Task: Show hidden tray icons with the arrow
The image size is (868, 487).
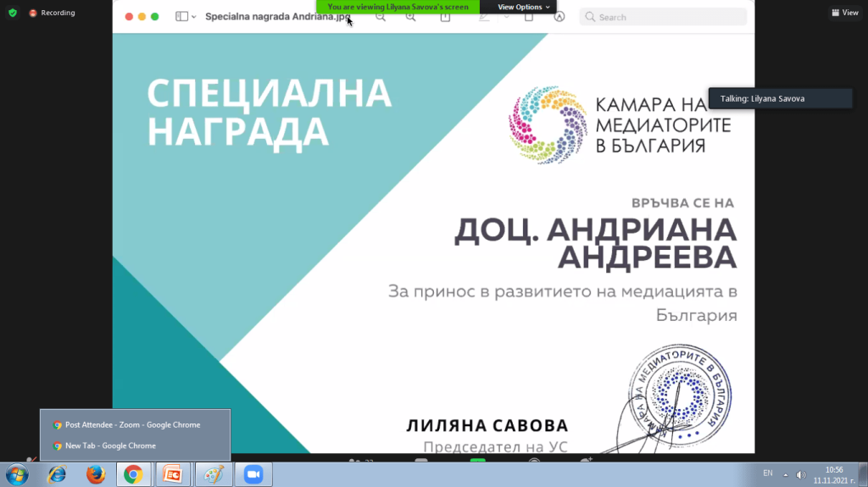Action: click(x=785, y=475)
